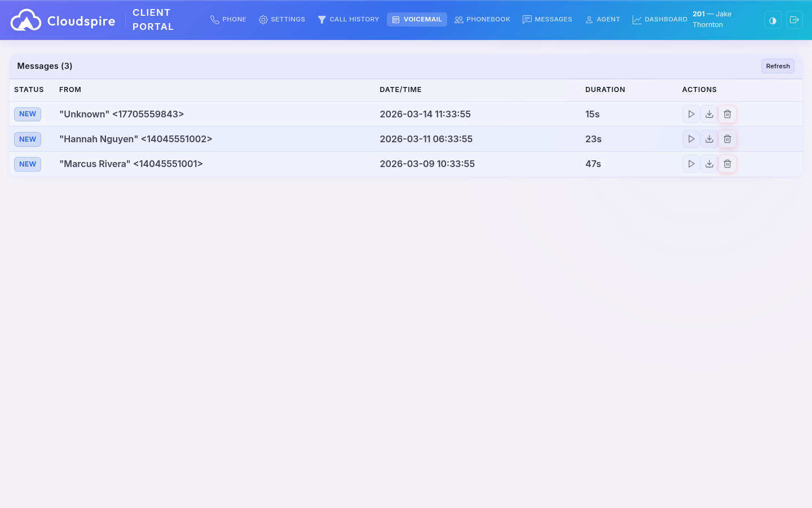Open the Agent page
812x508 pixels.
603,19
